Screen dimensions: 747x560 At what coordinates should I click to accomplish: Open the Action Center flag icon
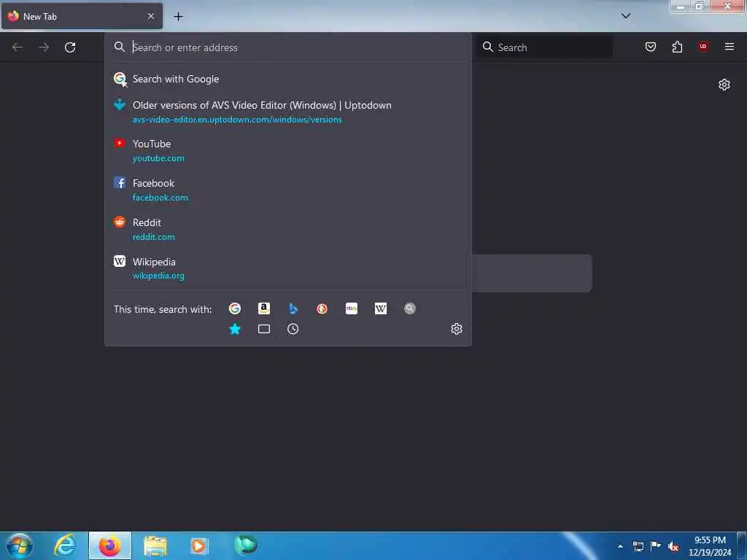pyautogui.click(x=656, y=545)
